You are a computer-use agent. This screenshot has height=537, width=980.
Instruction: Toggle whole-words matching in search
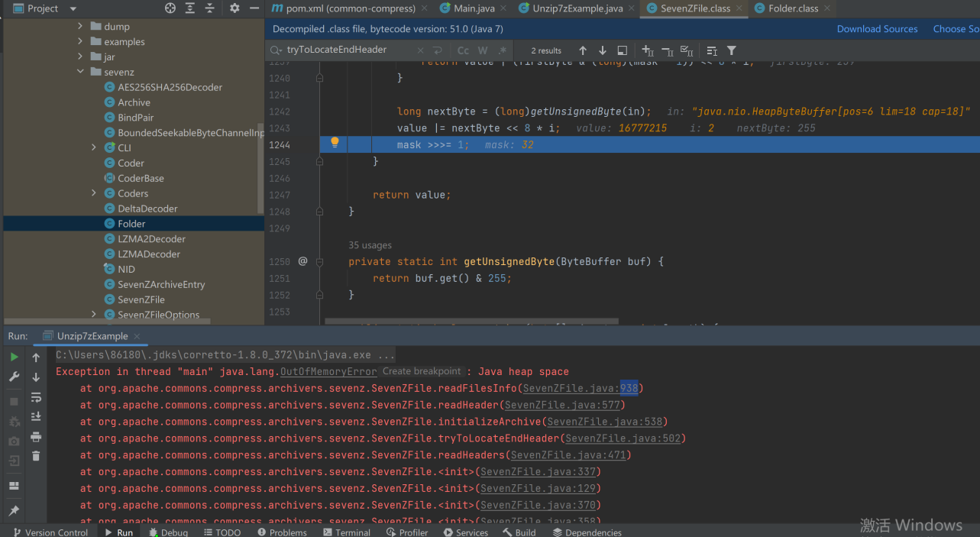(x=482, y=50)
